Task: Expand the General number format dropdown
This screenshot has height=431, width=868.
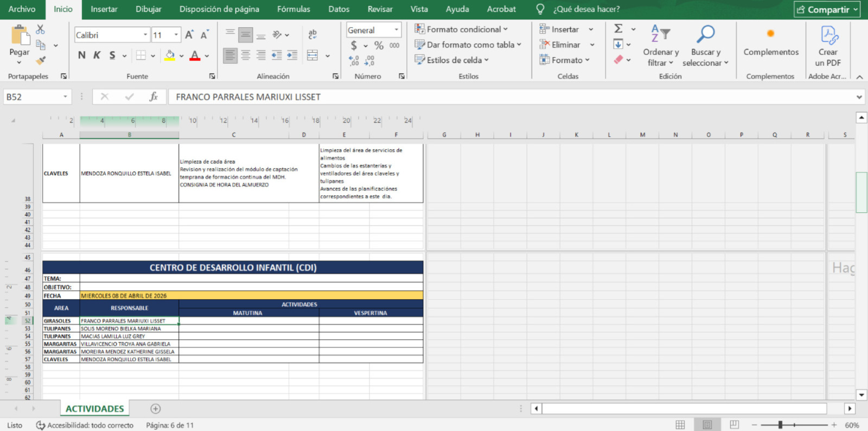Action: (396, 30)
